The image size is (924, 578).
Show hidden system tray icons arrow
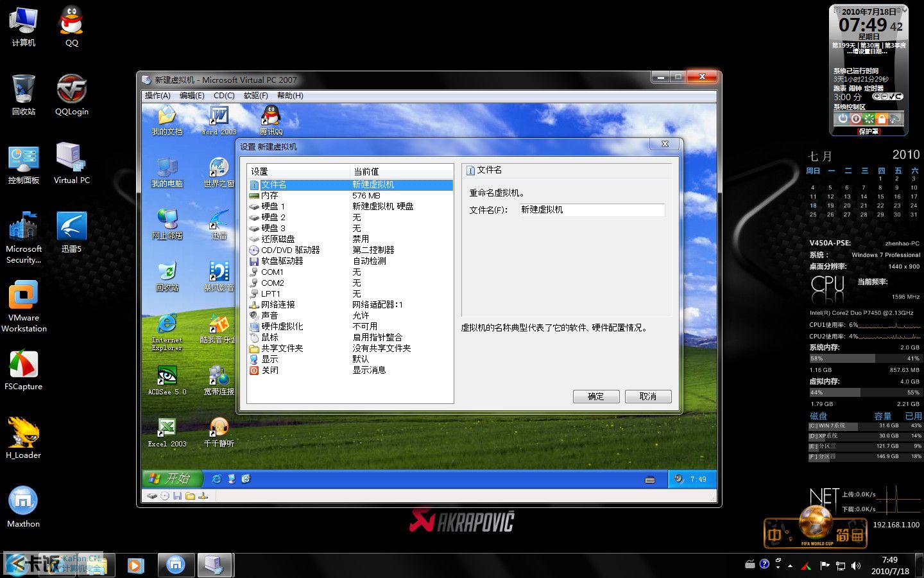click(790, 566)
